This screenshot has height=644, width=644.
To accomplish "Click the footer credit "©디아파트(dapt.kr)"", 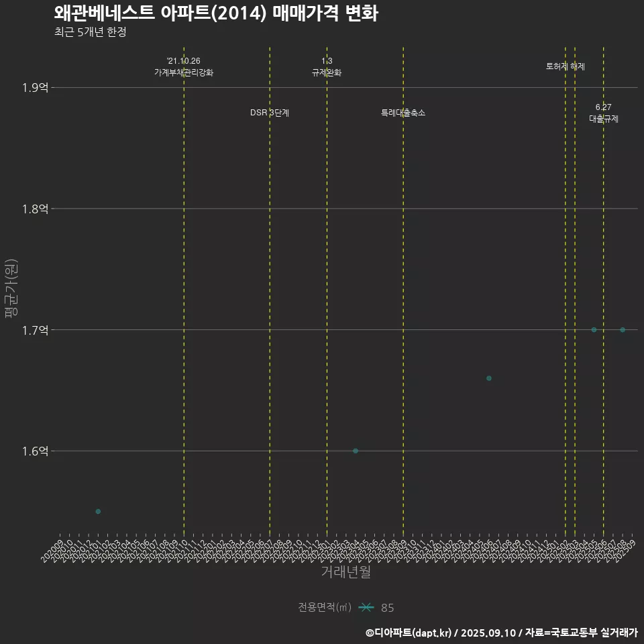I will [409, 633].
